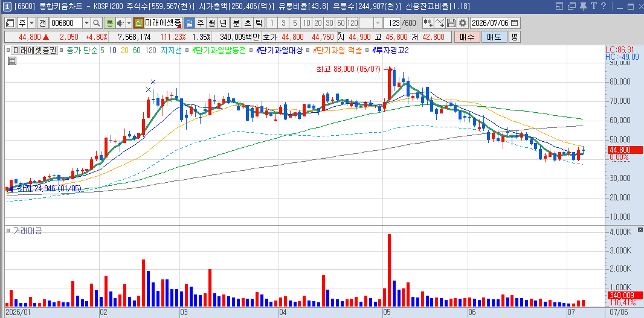Toggle the #투자경고2 indicator checkbox
This screenshot has width=644, height=318.
(x=367, y=51)
